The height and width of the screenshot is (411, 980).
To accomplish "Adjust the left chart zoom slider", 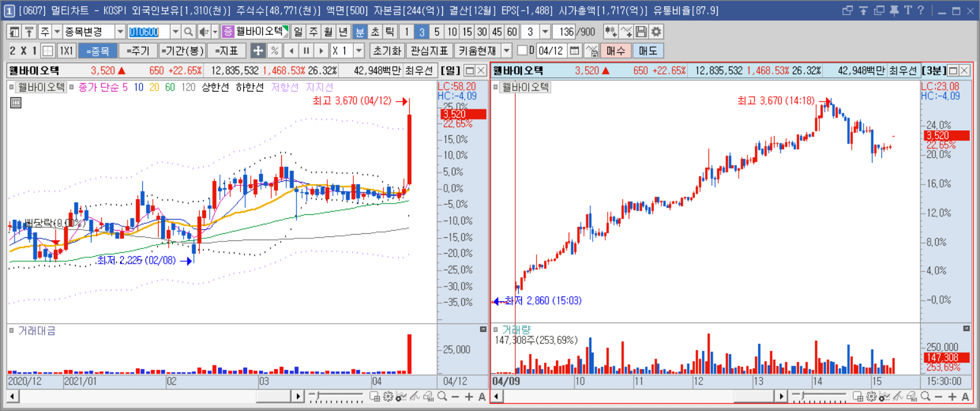I will (x=318, y=396).
